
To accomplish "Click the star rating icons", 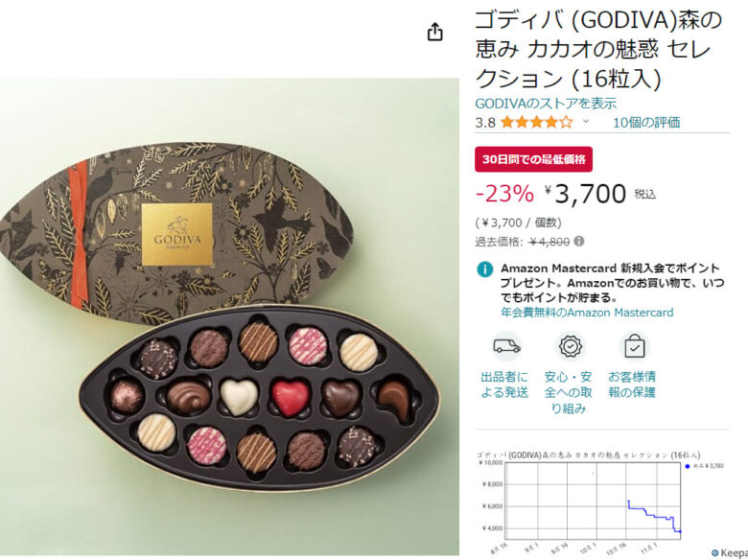I will tap(537, 123).
